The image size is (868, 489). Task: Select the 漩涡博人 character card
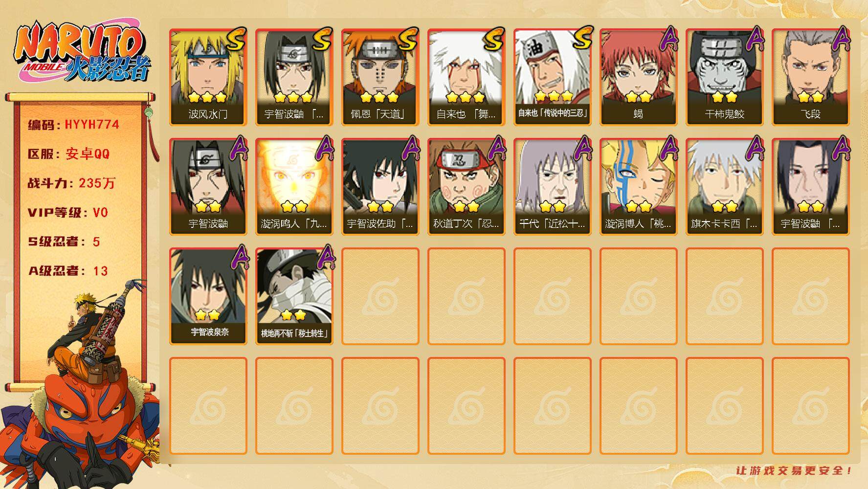pyautogui.click(x=639, y=187)
